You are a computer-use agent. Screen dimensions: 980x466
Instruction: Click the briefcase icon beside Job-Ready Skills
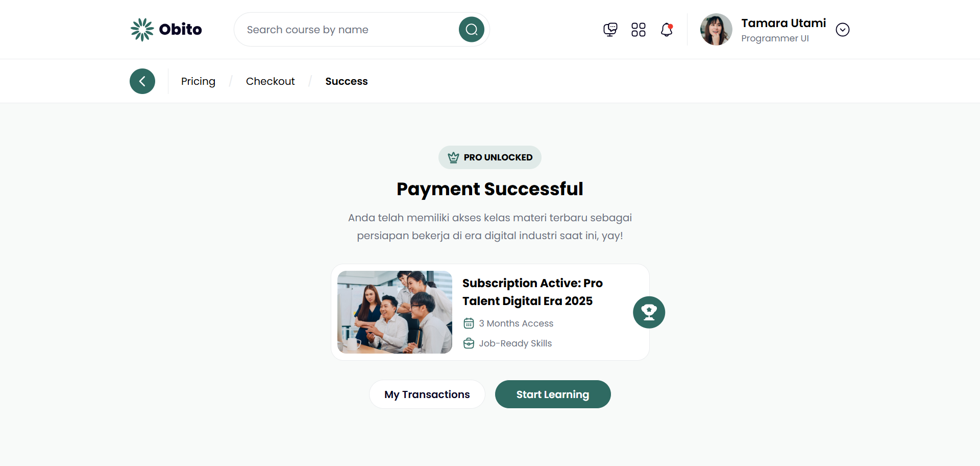[469, 343]
